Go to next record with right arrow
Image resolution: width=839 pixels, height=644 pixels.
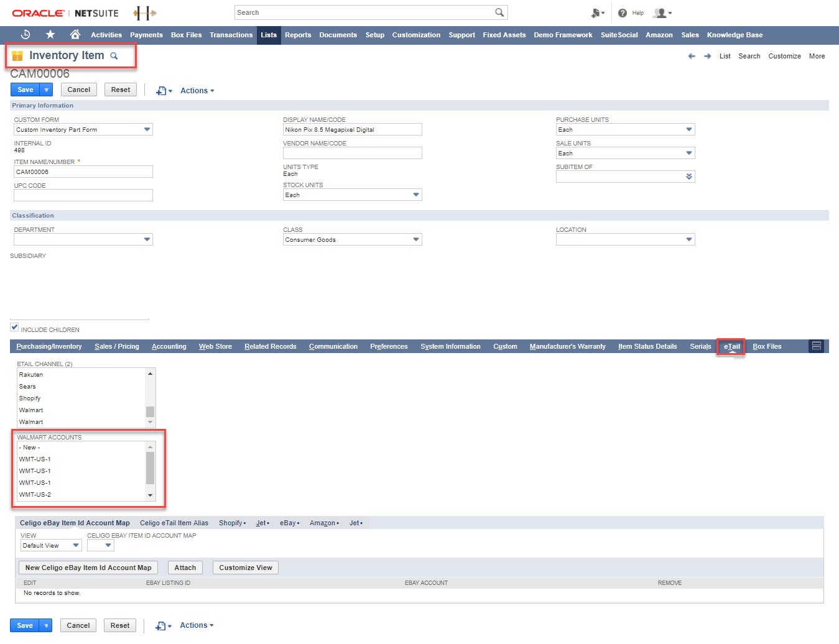708,56
